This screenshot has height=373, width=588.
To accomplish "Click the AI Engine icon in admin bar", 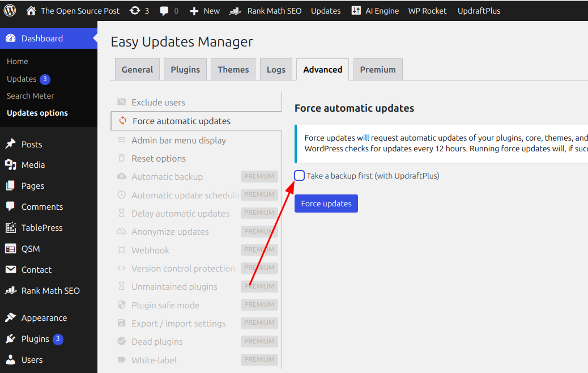I will click(356, 10).
